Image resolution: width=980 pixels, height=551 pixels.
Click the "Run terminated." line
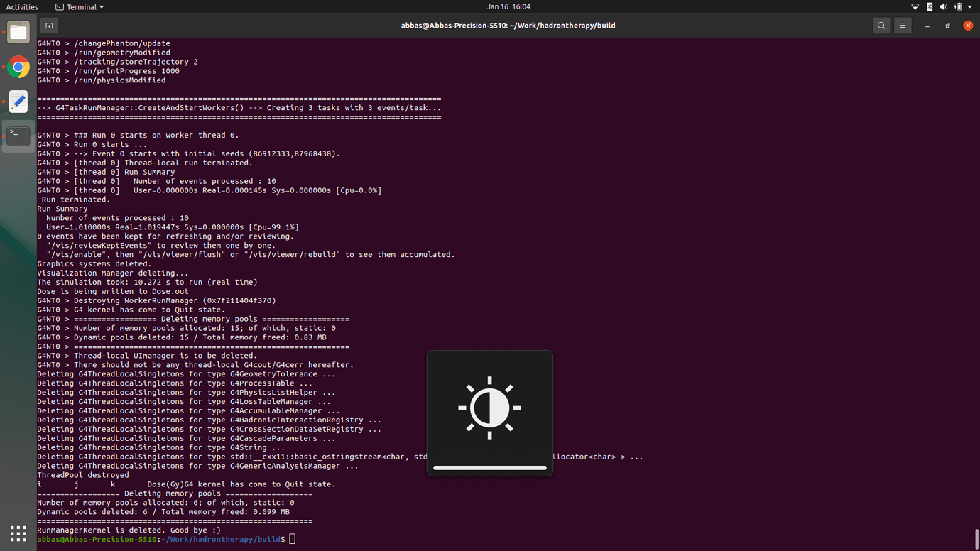(x=76, y=200)
